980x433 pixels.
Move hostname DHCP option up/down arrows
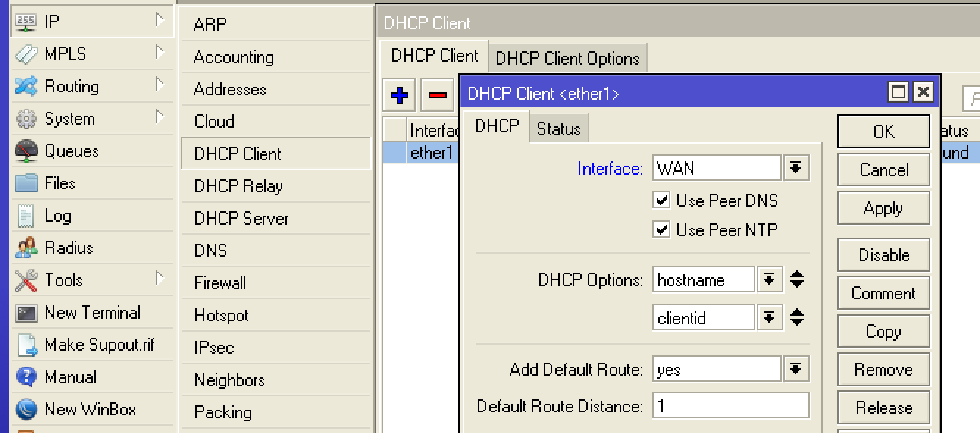pos(797,280)
